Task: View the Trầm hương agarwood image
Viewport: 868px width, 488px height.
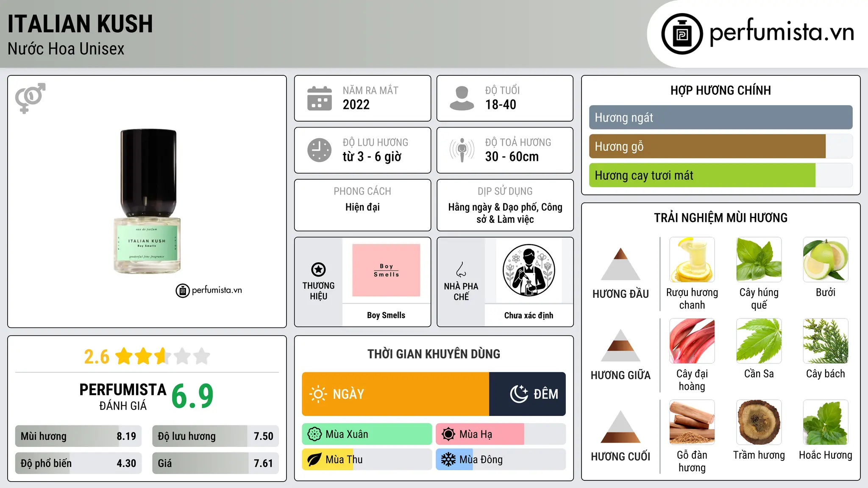Action: [x=759, y=422]
